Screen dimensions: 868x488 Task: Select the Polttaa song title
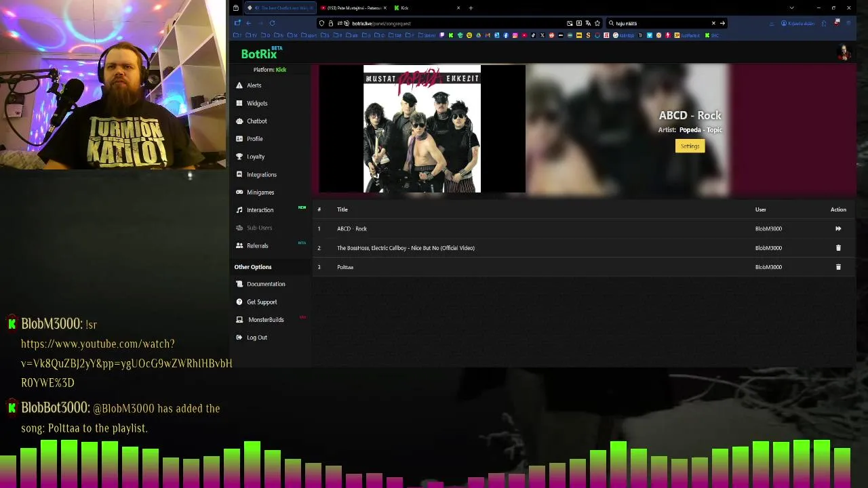click(345, 267)
